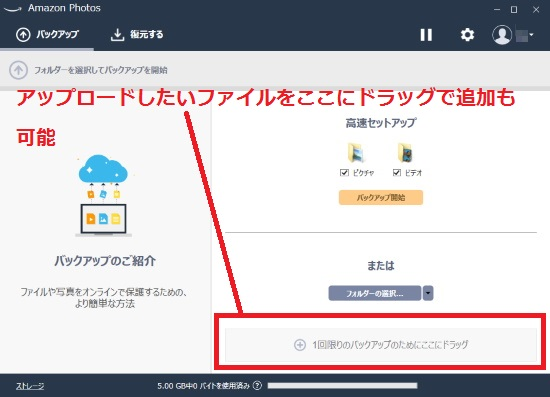This screenshot has height=397, width=550.
Task: Expand the account dropdown arrow
Action: [531, 35]
